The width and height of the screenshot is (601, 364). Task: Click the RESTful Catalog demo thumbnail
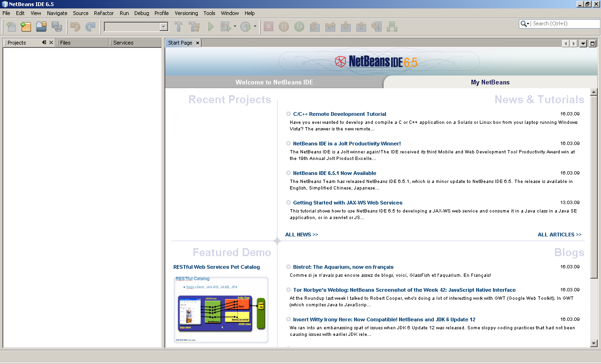[221, 310]
